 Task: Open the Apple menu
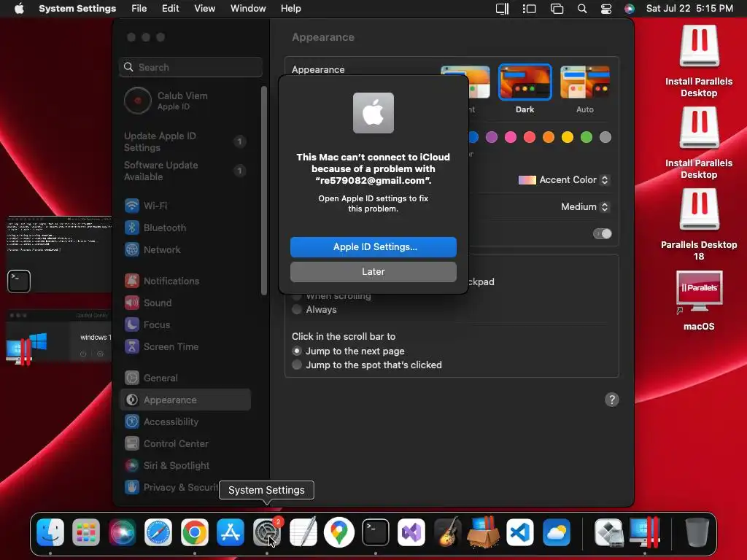click(x=19, y=9)
